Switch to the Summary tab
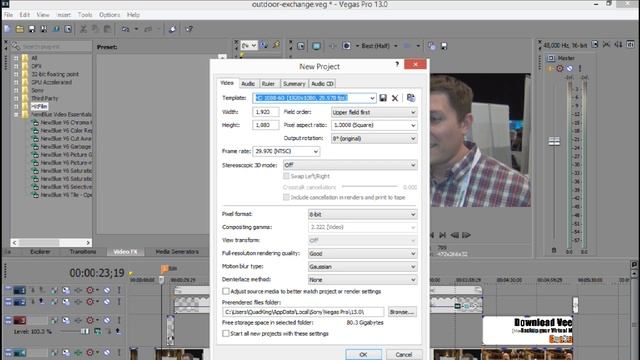640x360 pixels. pyautogui.click(x=294, y=84)
